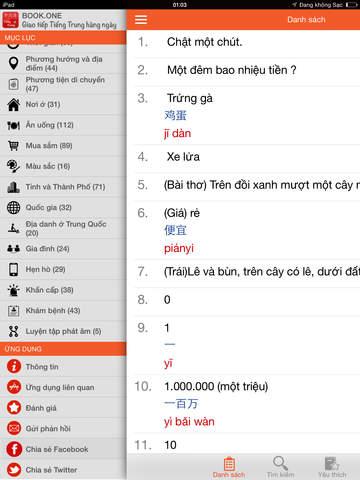This screenshot has height=480, width=360.
Task: Tap pinyin 'jī dàn'
Action: [x=177, y=133]
